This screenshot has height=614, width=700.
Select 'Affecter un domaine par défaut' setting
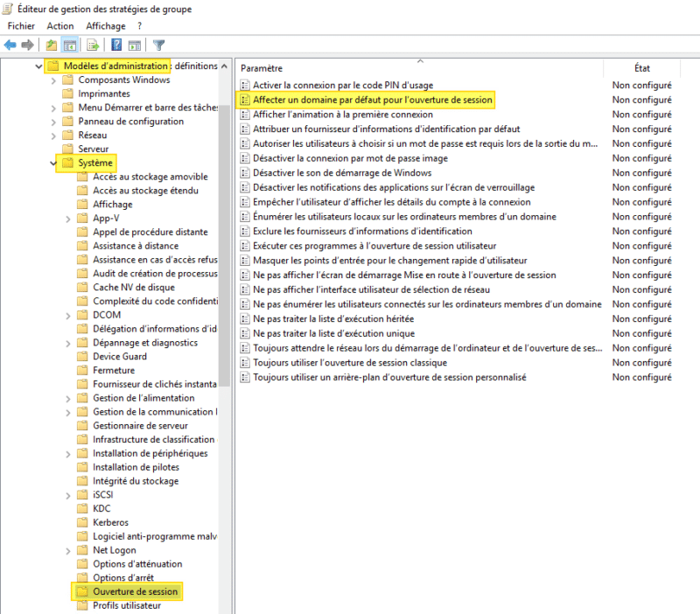click(x=372, y=101)
